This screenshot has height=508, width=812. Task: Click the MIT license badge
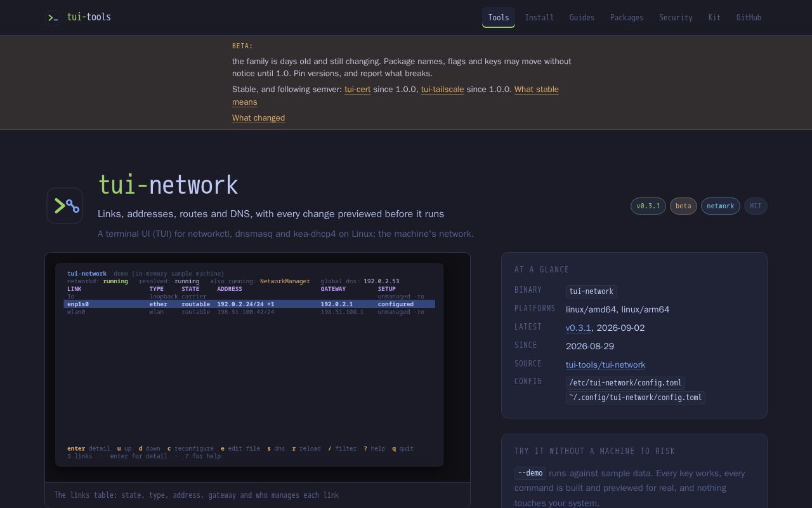tap(756, 206)
